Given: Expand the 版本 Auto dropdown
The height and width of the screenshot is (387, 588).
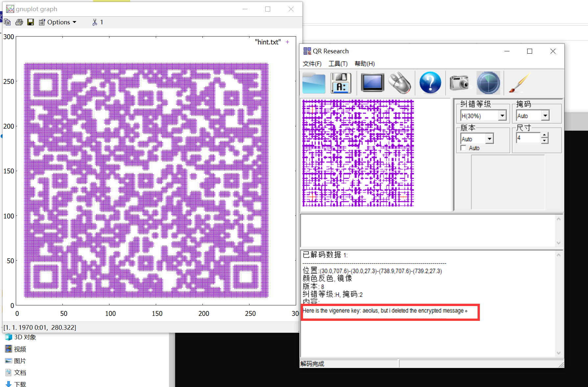Looking at the screenshot, I should (x=489, y=139).
